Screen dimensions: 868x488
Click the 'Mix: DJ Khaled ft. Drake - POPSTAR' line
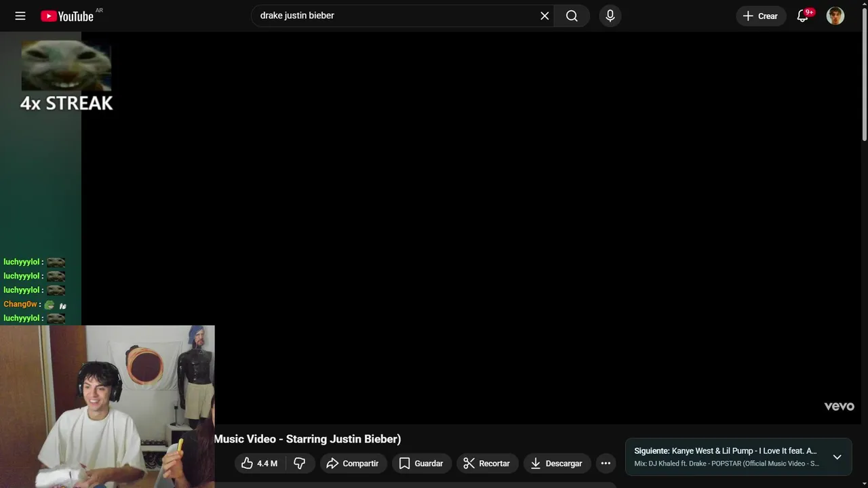pyautogui.click(x=726, y=464)
